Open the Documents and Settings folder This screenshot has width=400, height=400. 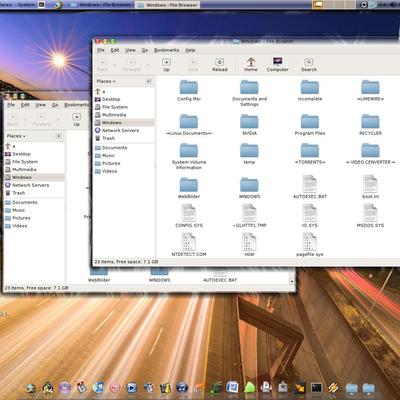click(249, 93)
